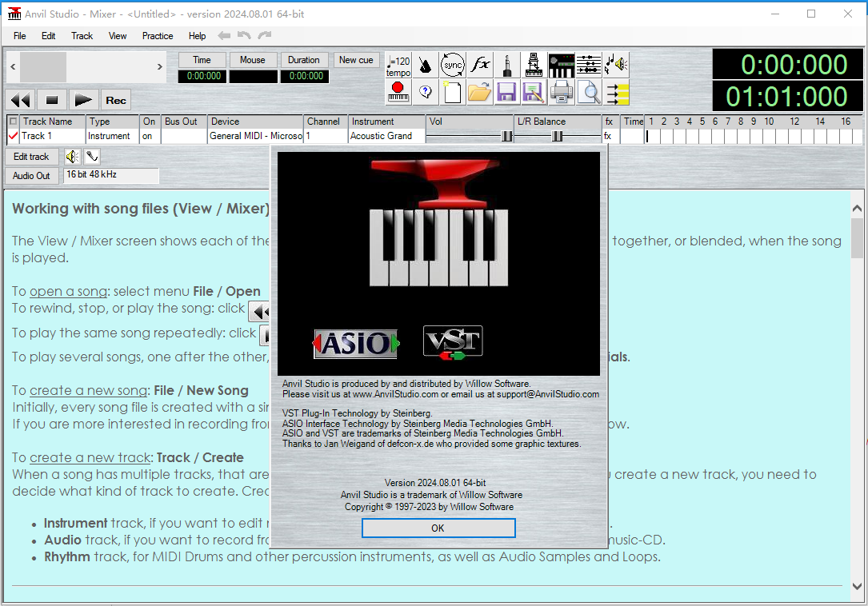The width and height of the screenshot is (868, 606).
Task: Click the horizontal position scrollbar thumb at top left
Action: click(x=44, y=67)
